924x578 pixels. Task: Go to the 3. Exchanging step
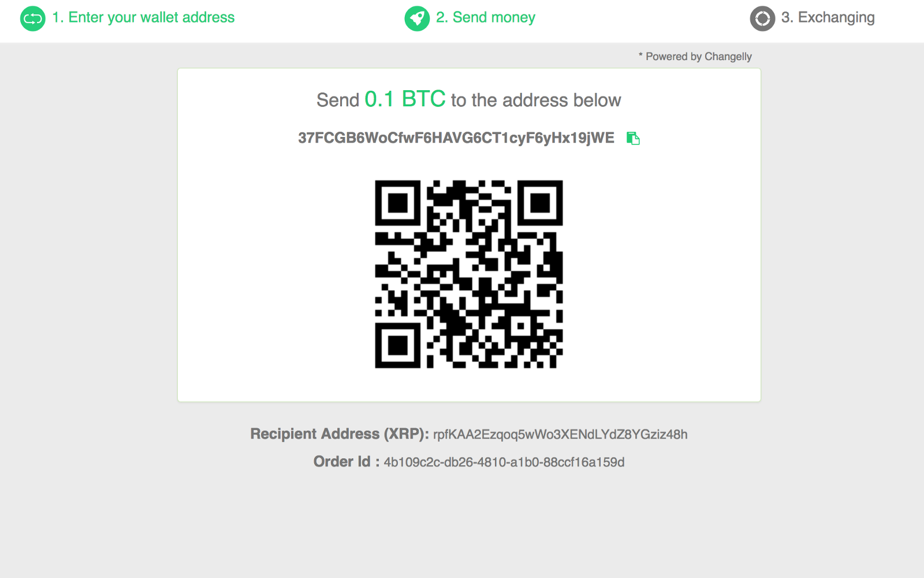tap(828, 17)
